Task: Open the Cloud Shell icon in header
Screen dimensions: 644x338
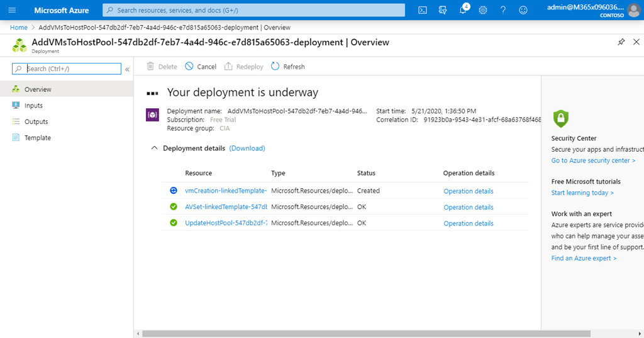Action: click(x=423, y=10)
